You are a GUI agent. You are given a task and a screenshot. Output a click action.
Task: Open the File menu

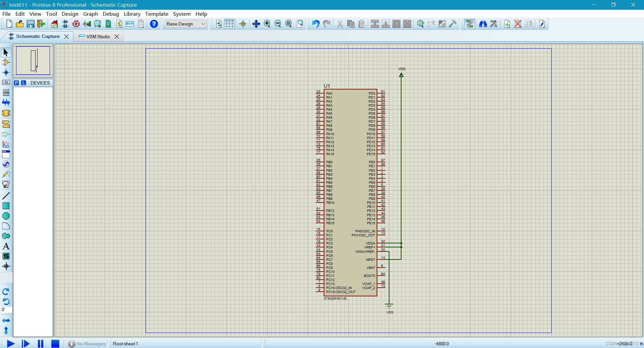tap(6, 14)
